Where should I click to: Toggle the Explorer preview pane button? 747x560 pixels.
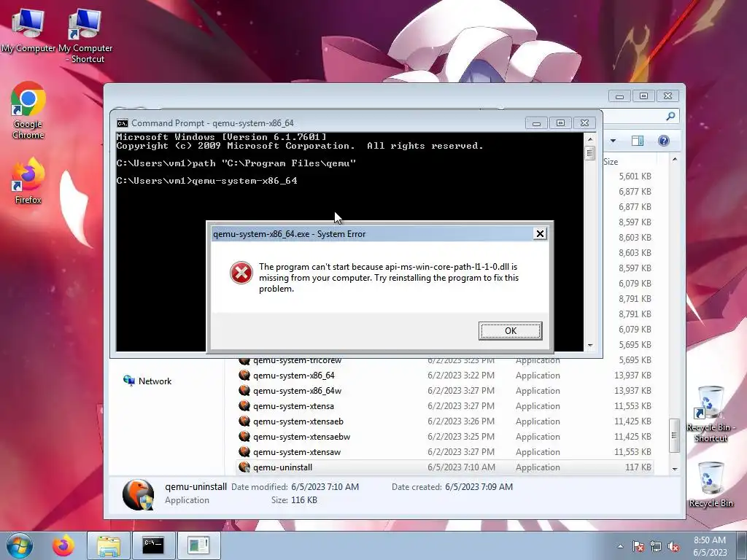(638, 141)
